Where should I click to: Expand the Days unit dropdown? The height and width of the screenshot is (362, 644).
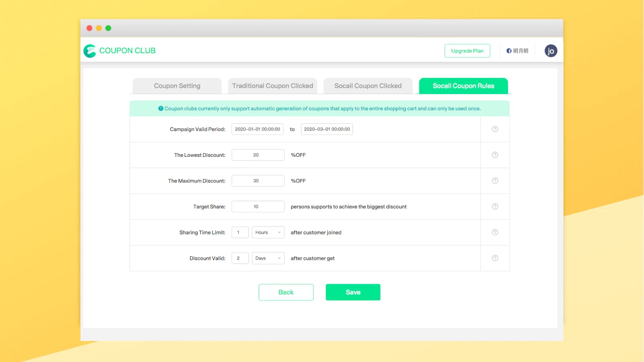(268, 258)
